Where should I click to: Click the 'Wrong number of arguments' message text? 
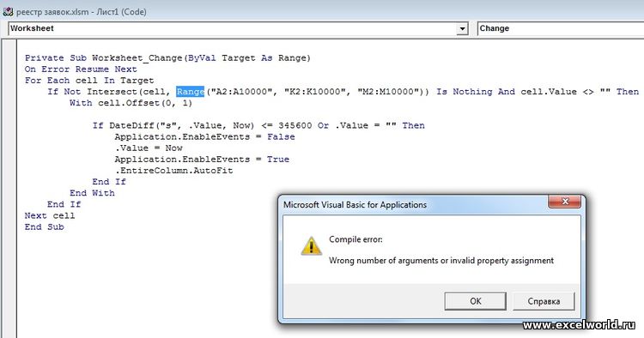pos(441,261)
